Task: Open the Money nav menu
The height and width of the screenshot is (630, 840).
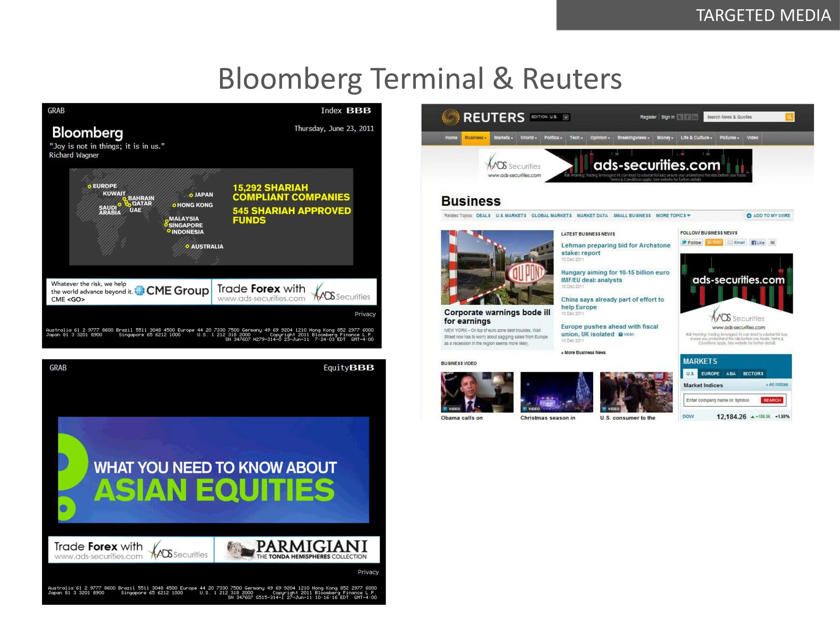Action: pos(665,138)
